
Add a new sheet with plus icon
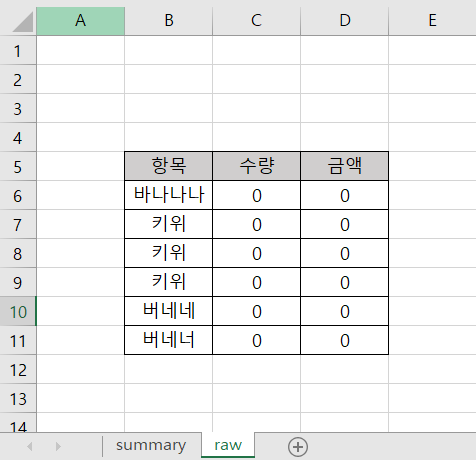298,447
